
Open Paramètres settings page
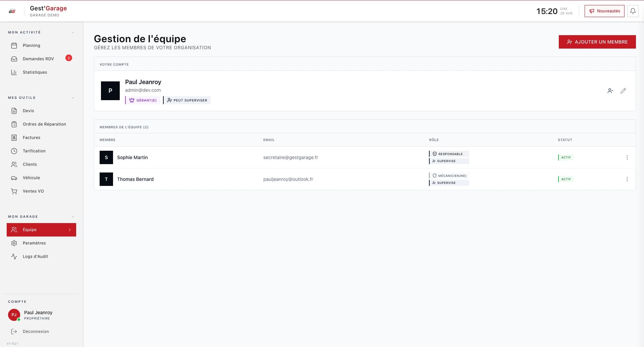[x=41, y=243]
